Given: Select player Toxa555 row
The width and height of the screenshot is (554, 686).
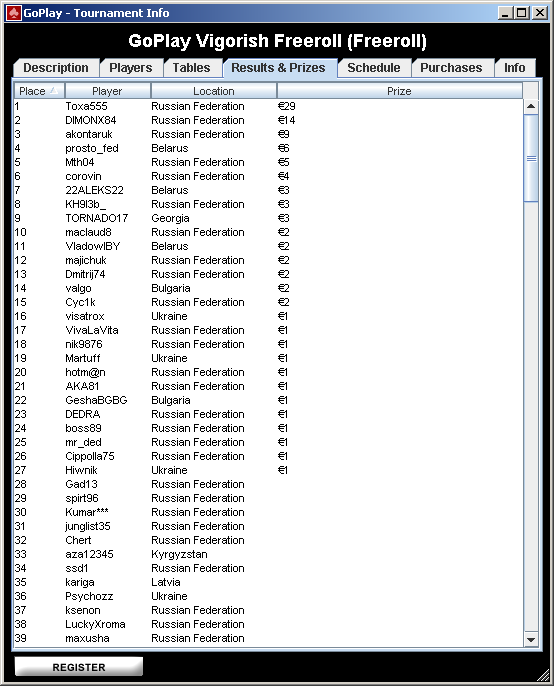Looking at the screenshot, I should 268,106.
